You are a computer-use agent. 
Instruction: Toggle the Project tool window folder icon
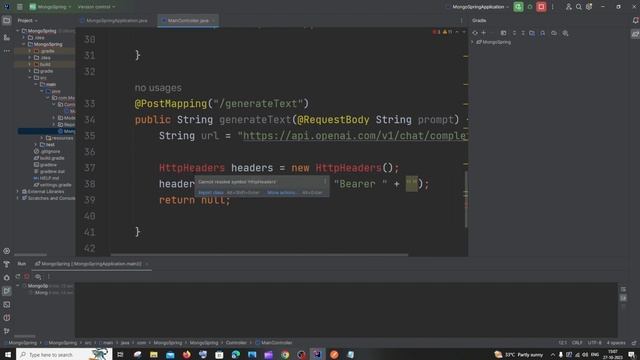(7, 20)
